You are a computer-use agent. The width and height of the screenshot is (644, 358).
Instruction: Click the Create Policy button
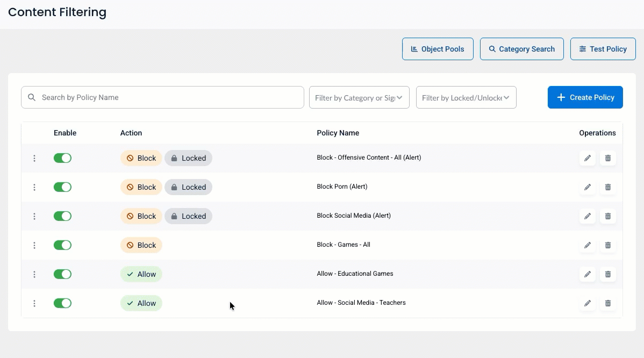(x=585, y=97)
